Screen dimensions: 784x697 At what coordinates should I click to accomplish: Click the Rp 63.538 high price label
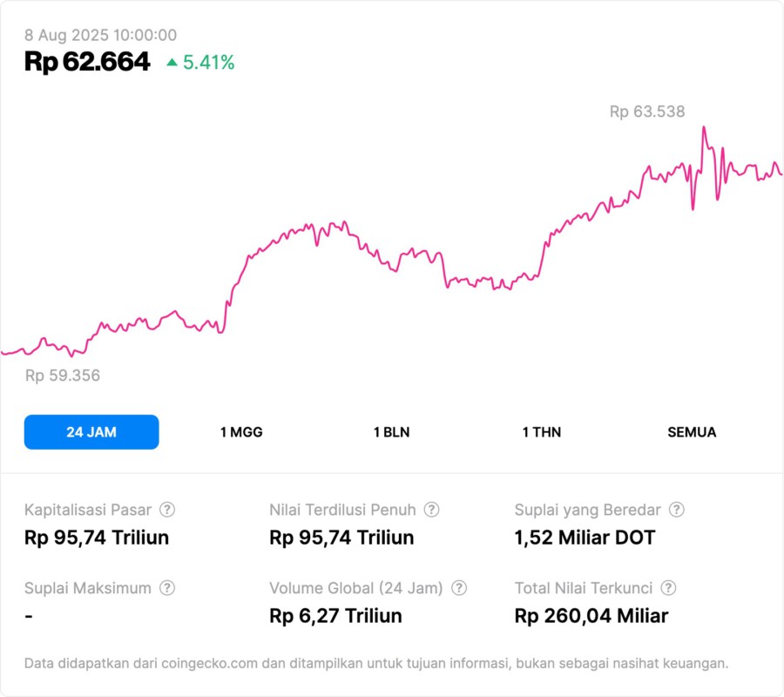646,112
